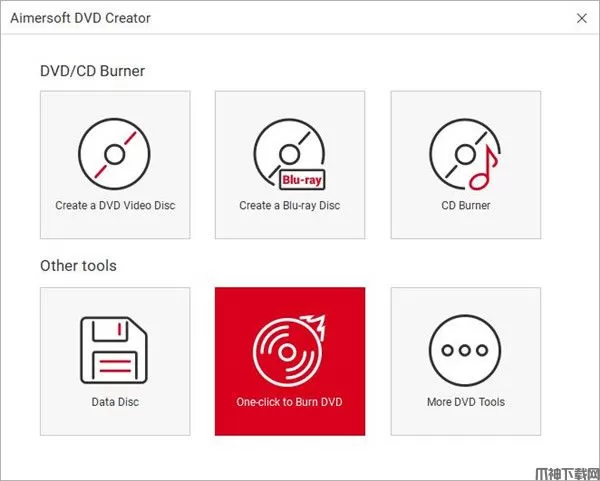Open the Create a DVD Video Disc tile
600x481 pixels.
tap(115, 165)
